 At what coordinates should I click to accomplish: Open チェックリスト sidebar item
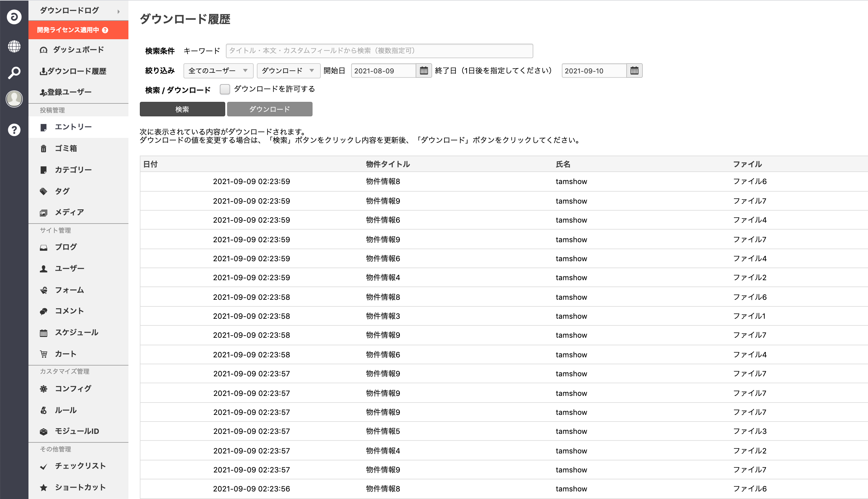78,466
